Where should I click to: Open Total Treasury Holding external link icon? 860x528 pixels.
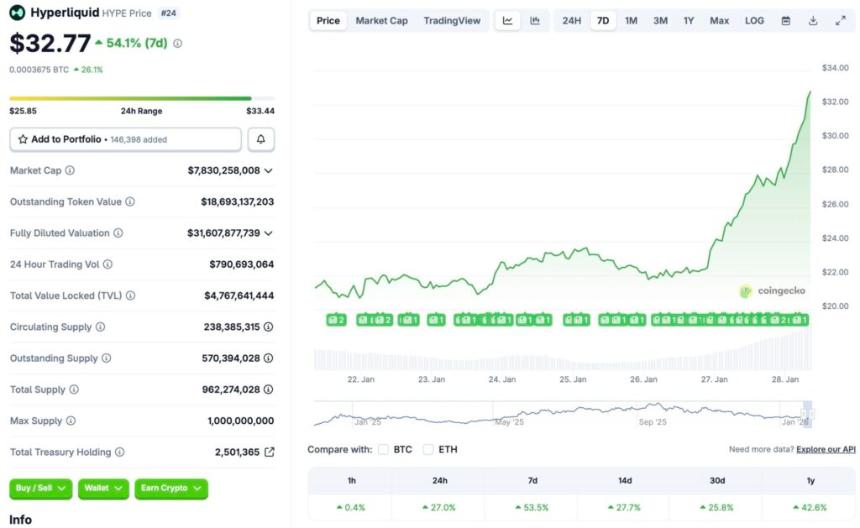click(x=269, y=452)
